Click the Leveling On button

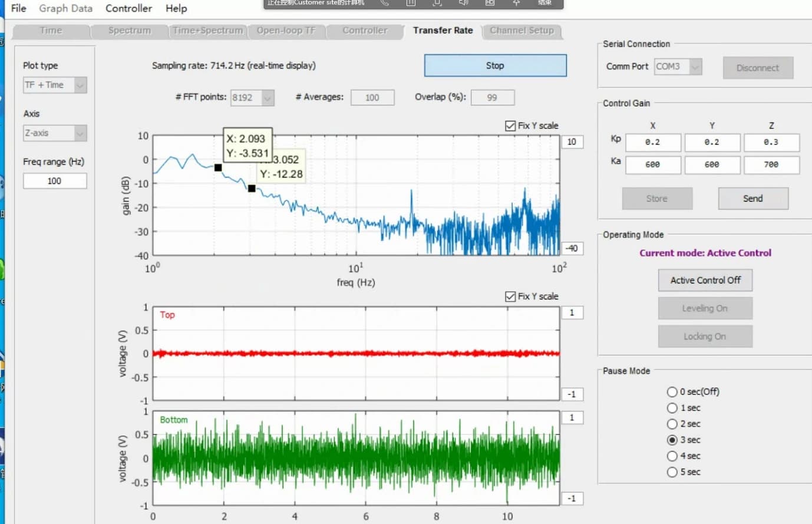tap(705, 308)
